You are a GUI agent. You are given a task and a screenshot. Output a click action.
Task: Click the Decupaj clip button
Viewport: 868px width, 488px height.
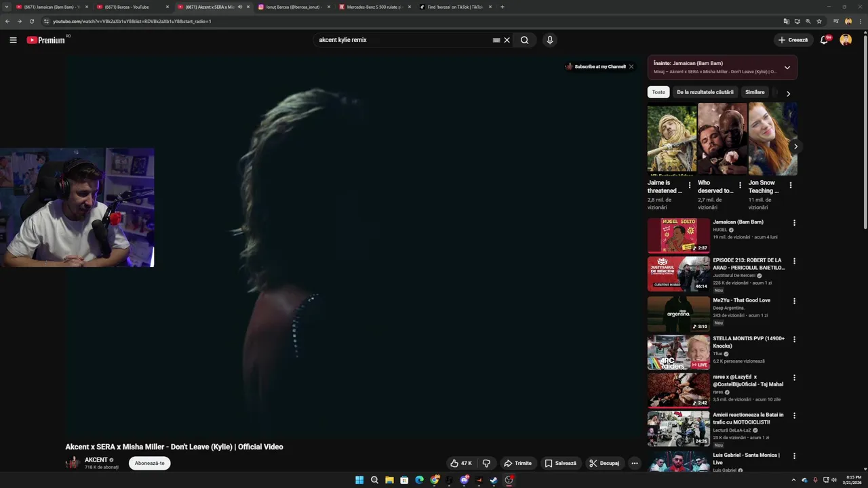coord(604,464)
